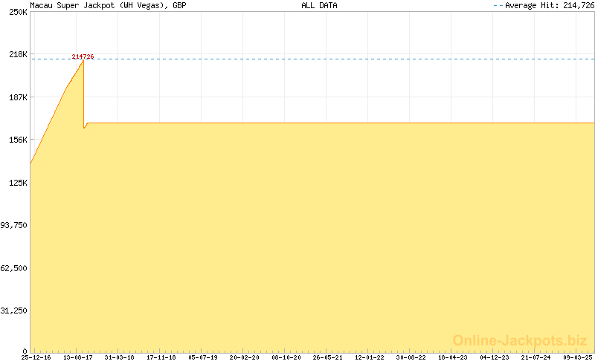This screenshot has height=364, width=595.
Task: Click the 218K y-axis label
Action: pyautogui.click(x=17, y=54)
